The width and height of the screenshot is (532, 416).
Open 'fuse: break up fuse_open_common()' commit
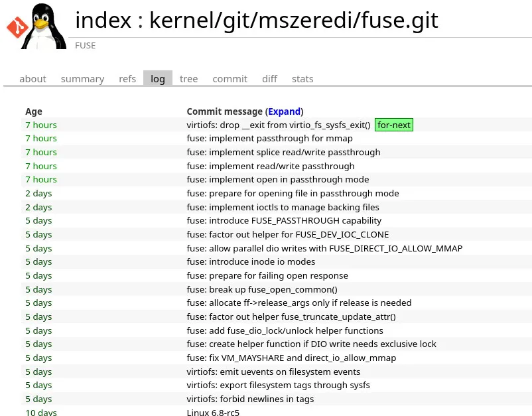[262, 289]
